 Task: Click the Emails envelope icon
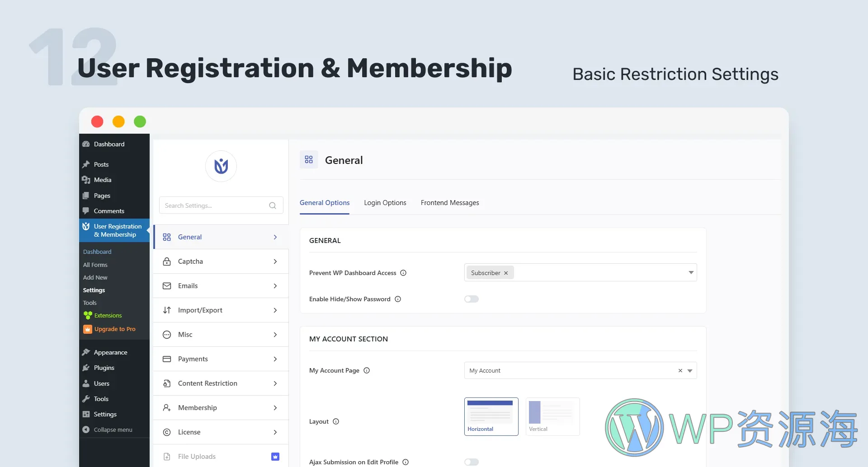point(167,286)
